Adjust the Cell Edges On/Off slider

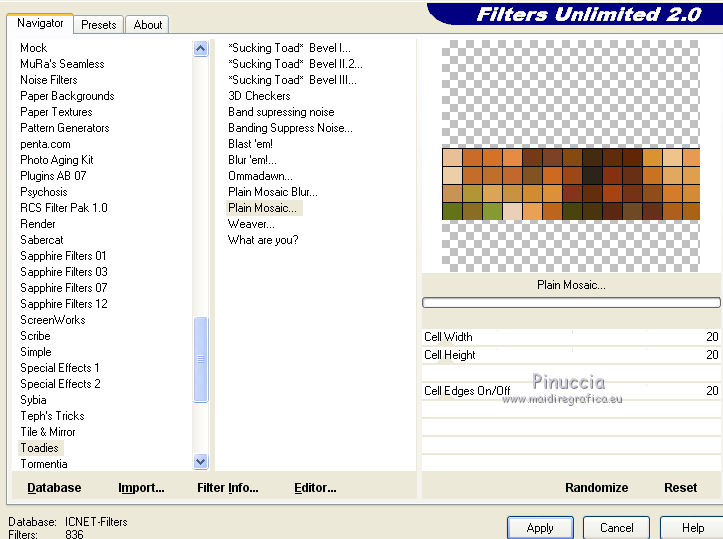click(x=571, y=391)
